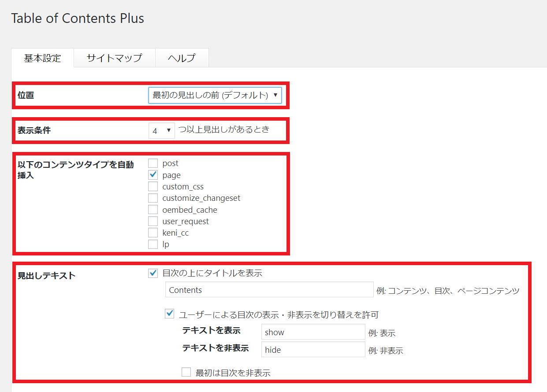Toggle ユーザーによる目次の表示・非表示 checkbox
547x392 pixels.
tap(170, 314)
